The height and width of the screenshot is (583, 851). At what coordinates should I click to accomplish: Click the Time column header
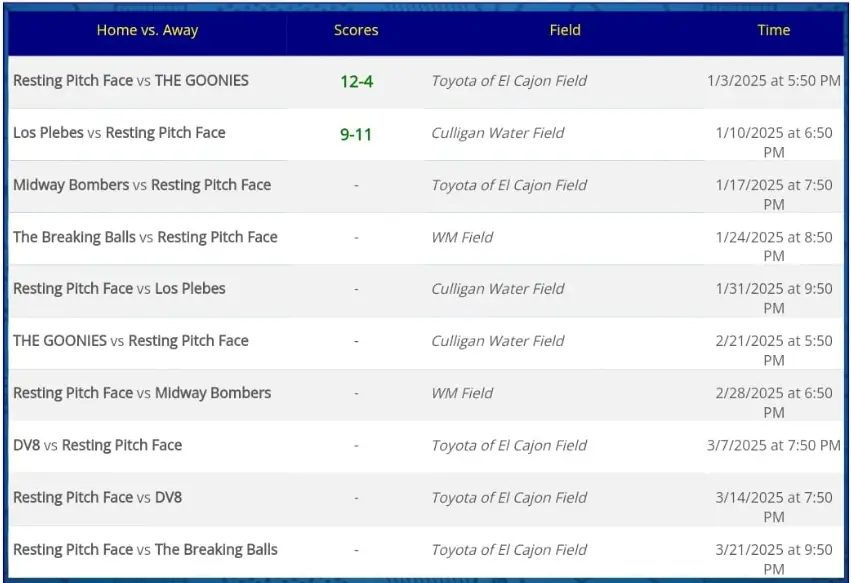pyautogui.click(x=773, y=30)
